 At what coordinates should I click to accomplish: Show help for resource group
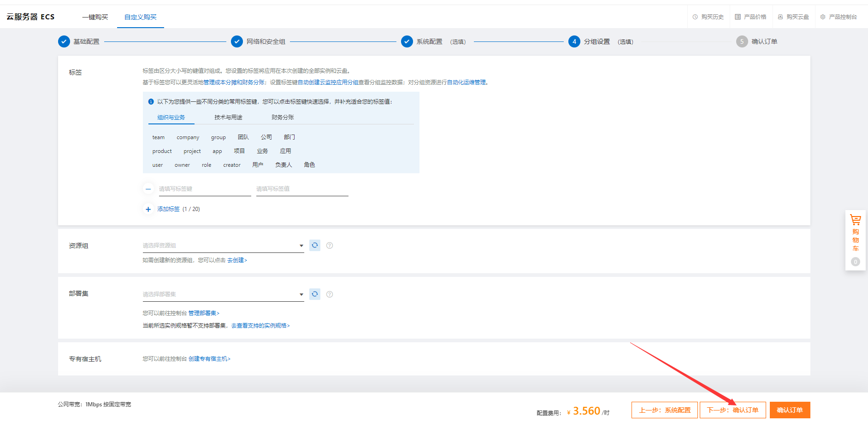[330, 246]
